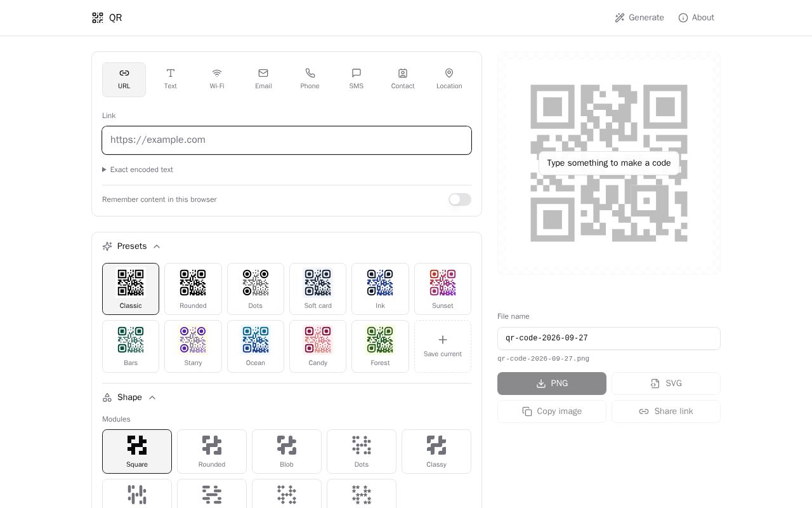
Task: Switch to the Location tab
Action: click(x=449, y=79)
